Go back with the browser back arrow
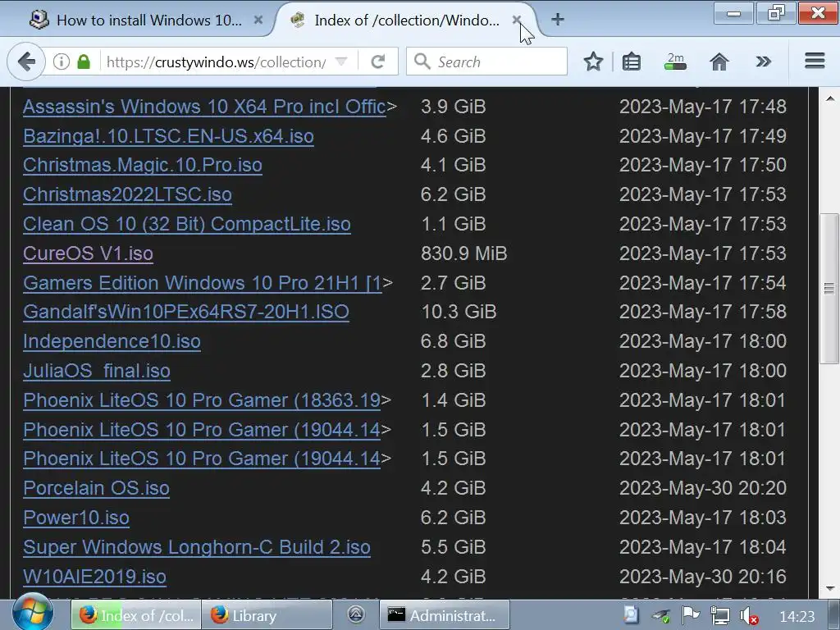The width and height of the screenshot is (840, 630). coord(25,62)
